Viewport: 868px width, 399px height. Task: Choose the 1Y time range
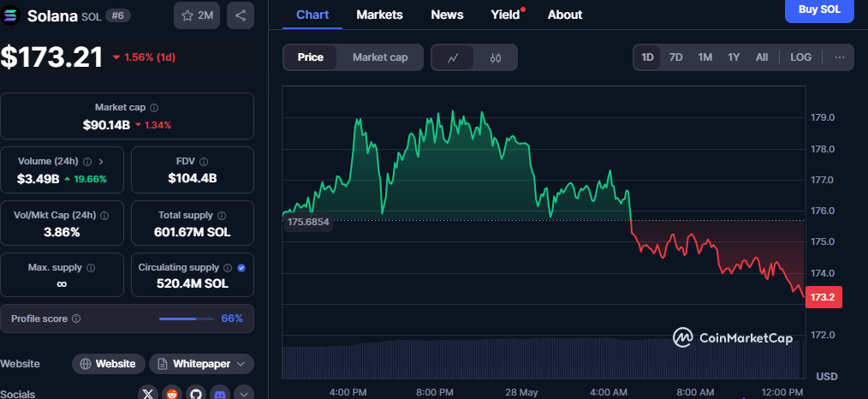click(734, 57)
